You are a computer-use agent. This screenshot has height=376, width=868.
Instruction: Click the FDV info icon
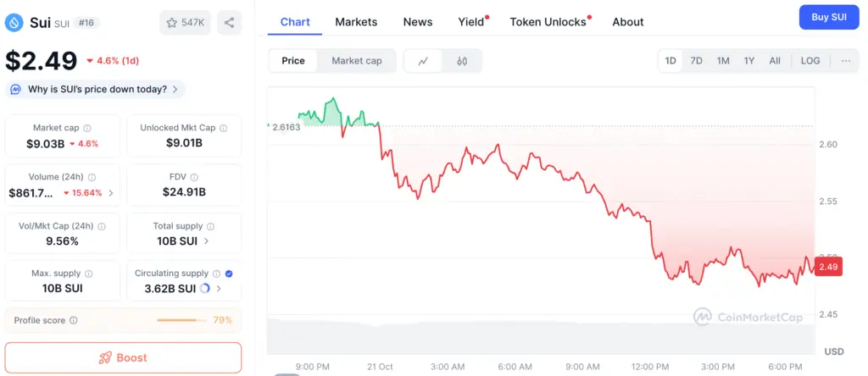click(194, 177)
